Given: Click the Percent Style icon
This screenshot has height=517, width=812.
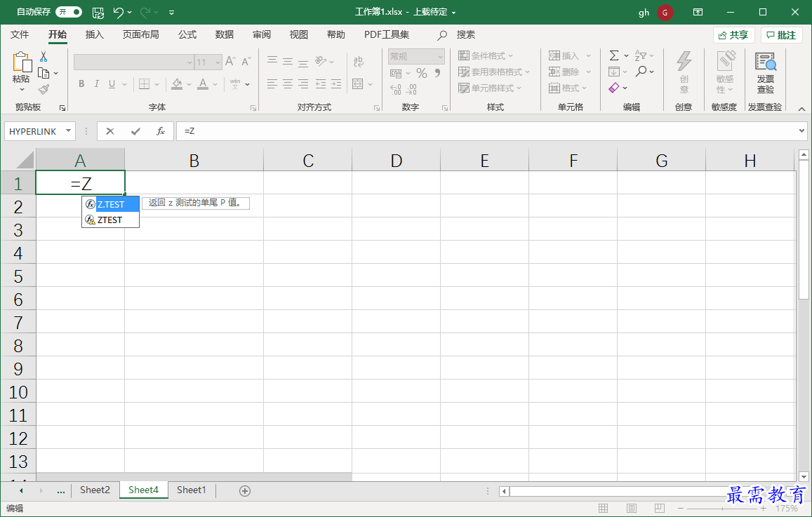Looking at the screenshot, I should point(422,74).
